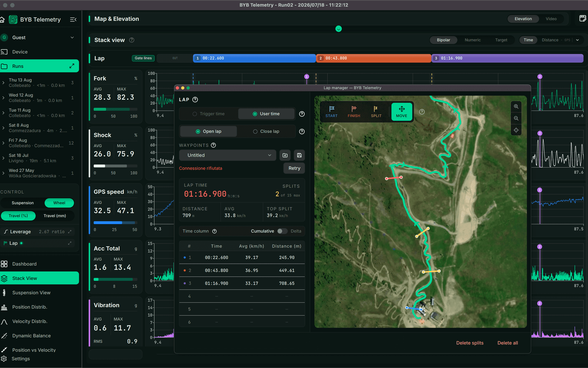
Task: Expand the Guest account menu
Action: point(72,38)
